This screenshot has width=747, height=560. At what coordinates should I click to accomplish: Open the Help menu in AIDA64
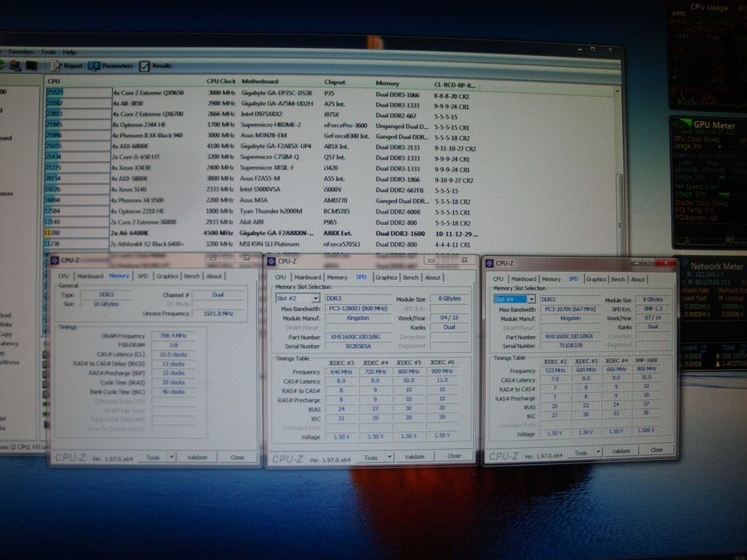pos(70,52)
